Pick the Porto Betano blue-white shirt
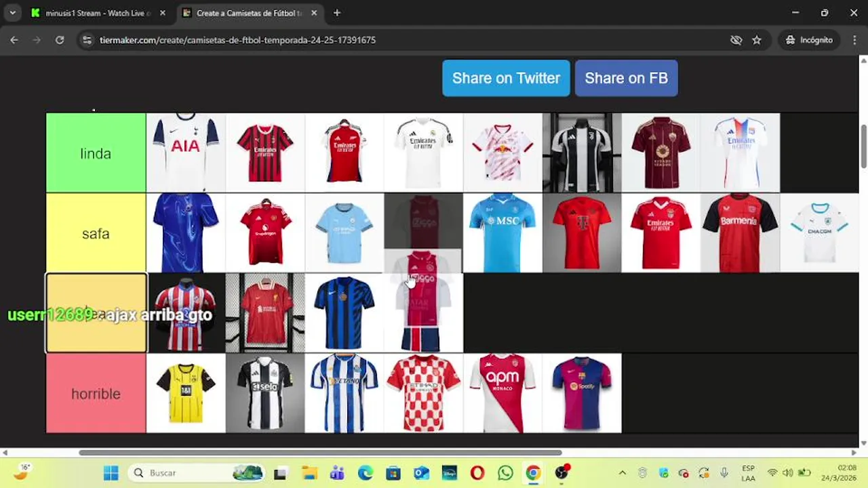The image size is (868, 488). 344,392
